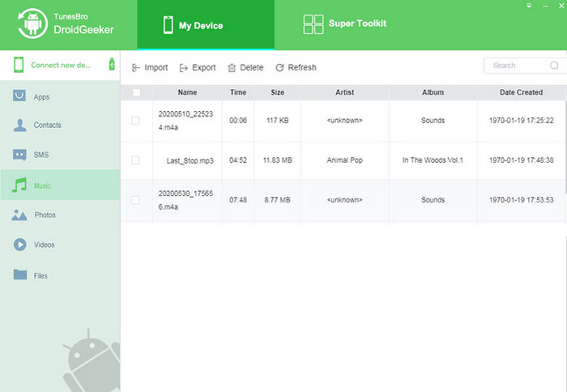
Task: Click the Super Toolkit grid icon
Action: pyautogui.click(x=313, y=24)
